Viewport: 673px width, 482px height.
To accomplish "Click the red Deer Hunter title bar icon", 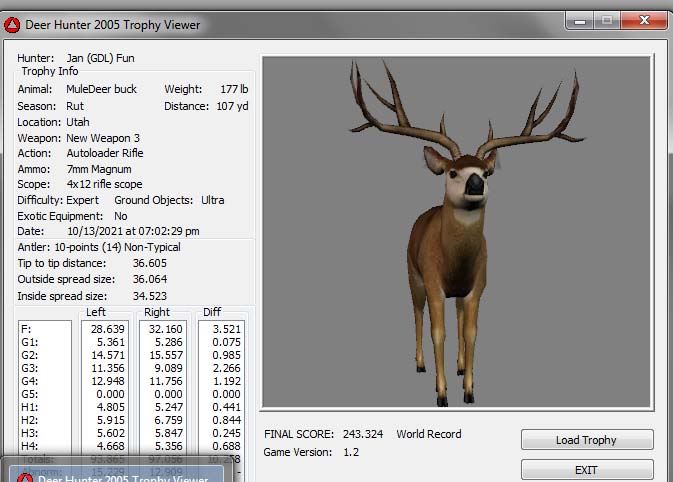I will (x=13, y=24).
